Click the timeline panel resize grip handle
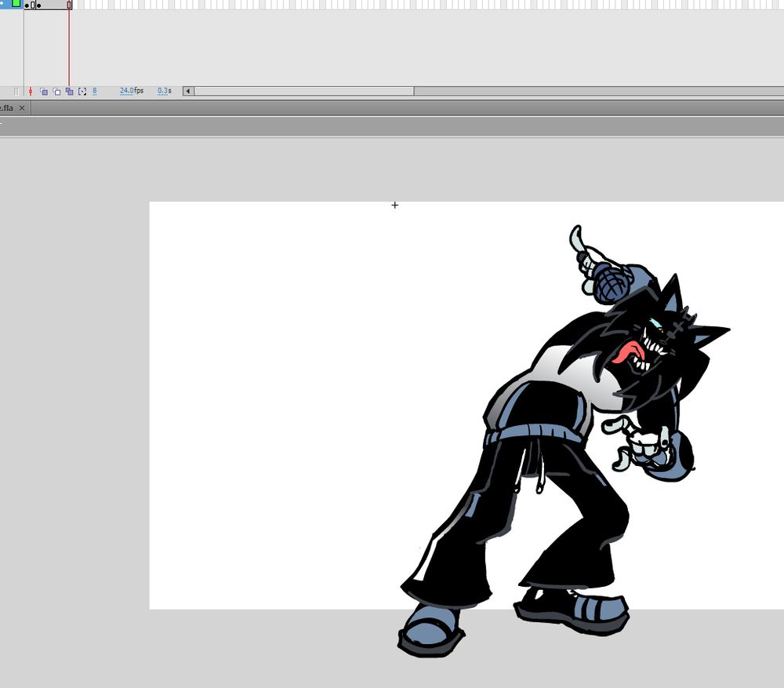 tap(16, 92)
